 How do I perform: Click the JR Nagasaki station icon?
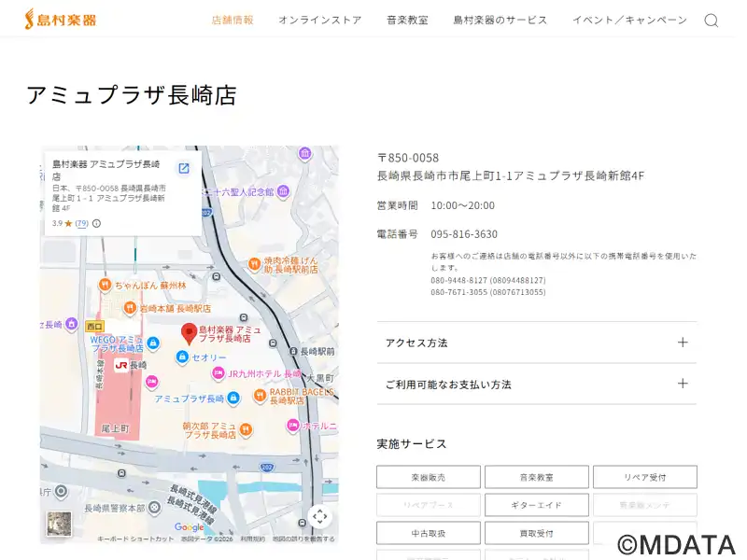coord(121,365)
